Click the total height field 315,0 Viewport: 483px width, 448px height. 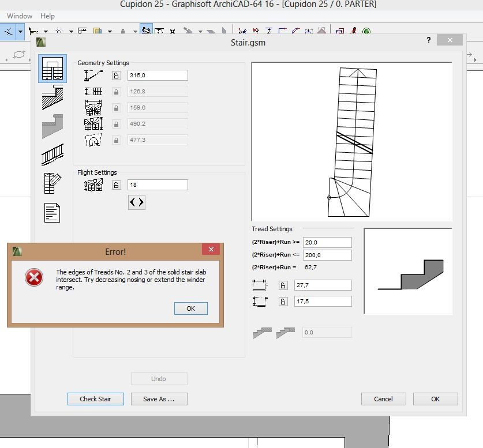(x=158, y=76)
